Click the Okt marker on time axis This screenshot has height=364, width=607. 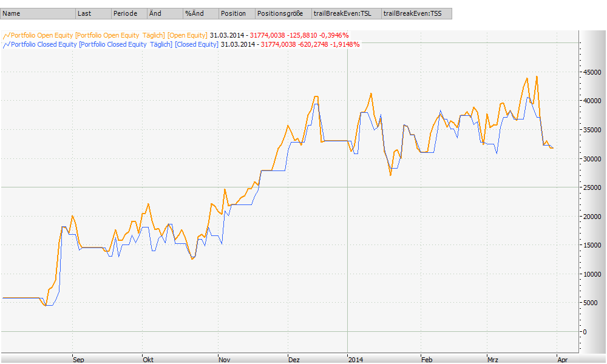point(148,360)
